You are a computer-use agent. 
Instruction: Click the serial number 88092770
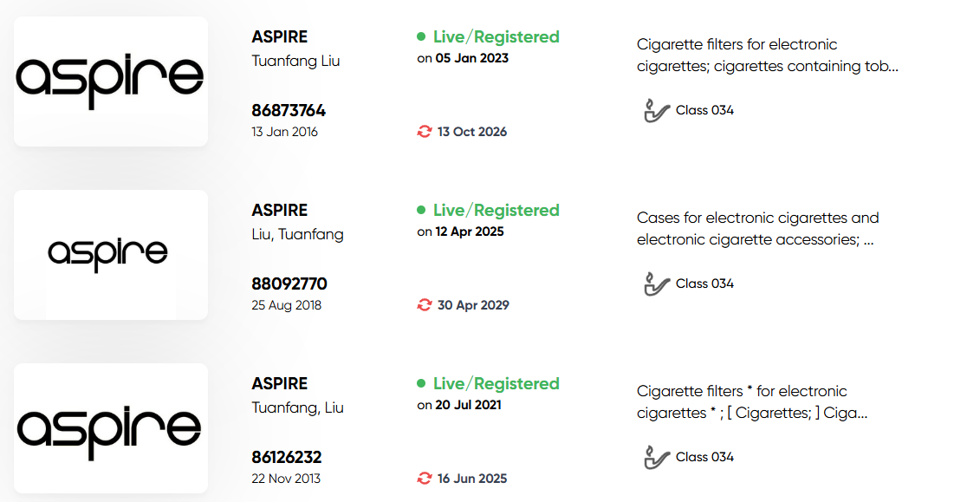coord(289,284)
